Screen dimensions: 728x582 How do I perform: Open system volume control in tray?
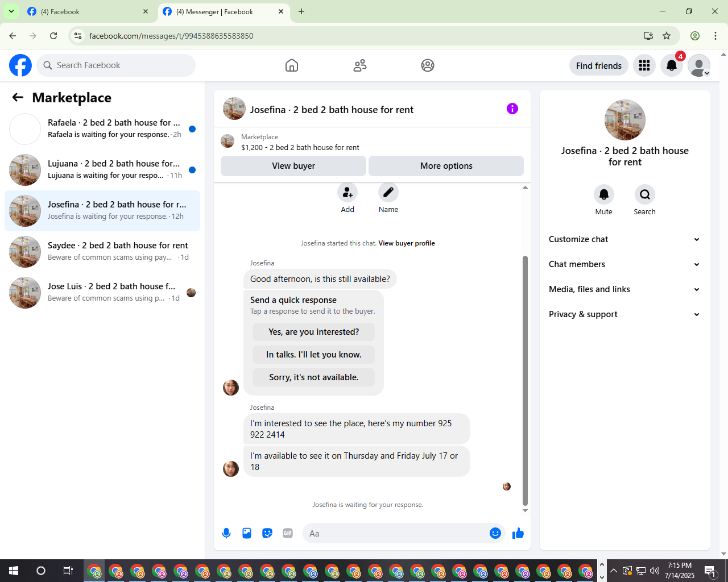[x=655, y=571]
